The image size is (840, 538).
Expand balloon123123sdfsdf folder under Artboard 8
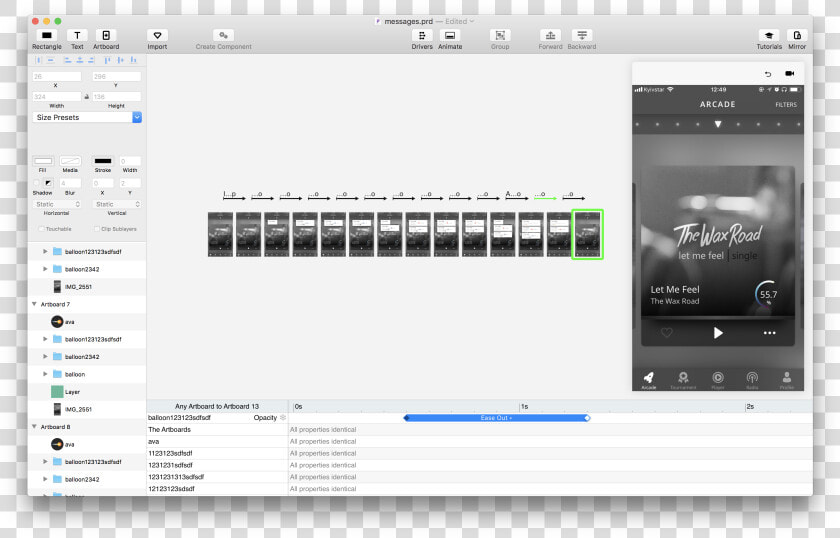pos(45,461)
